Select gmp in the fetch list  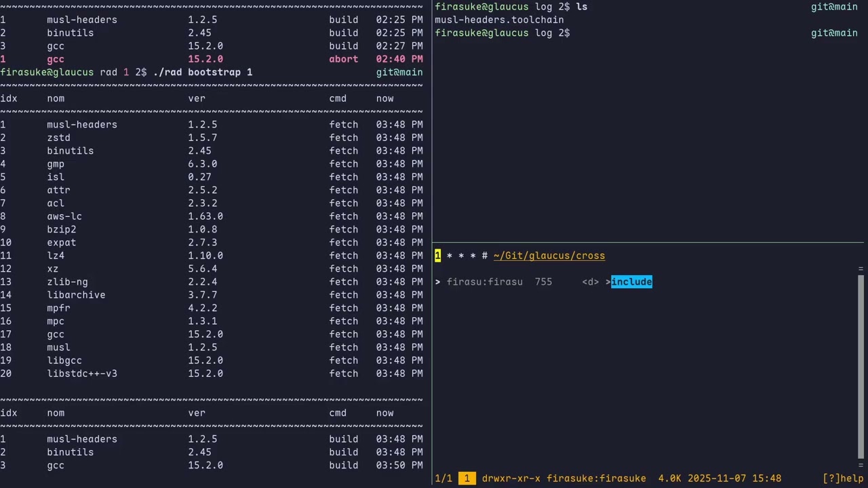56,164
